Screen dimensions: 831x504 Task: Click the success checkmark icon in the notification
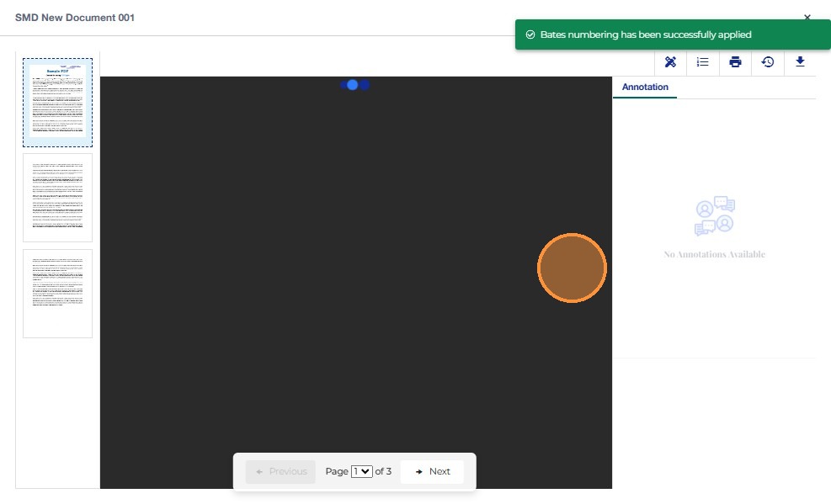(530, 34)
